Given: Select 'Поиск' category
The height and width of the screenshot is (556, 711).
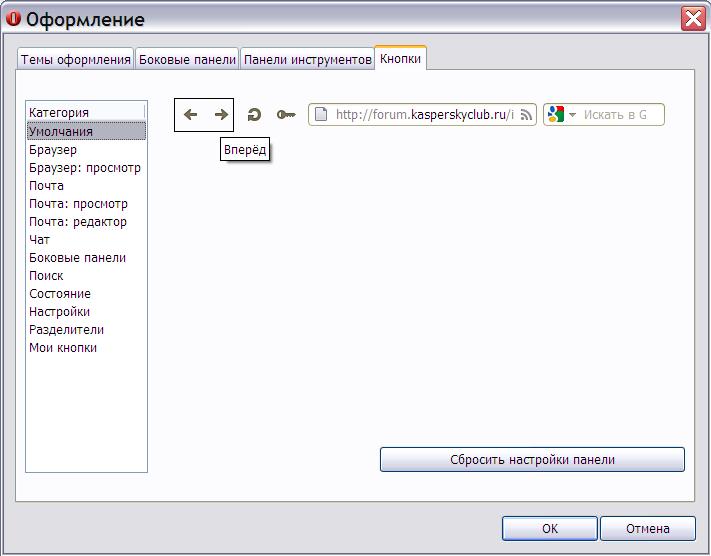Looking at the screenshot, I should (86, 276).
